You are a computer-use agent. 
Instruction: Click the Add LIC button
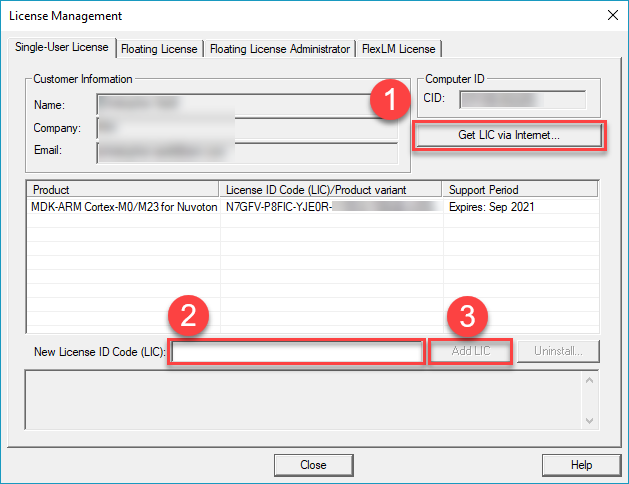pyautogui.click(x=471, y=351)
